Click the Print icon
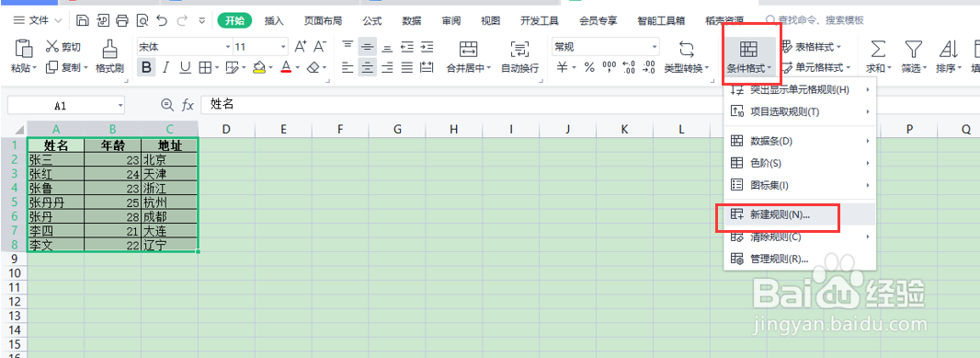 [x=122, y=20]
